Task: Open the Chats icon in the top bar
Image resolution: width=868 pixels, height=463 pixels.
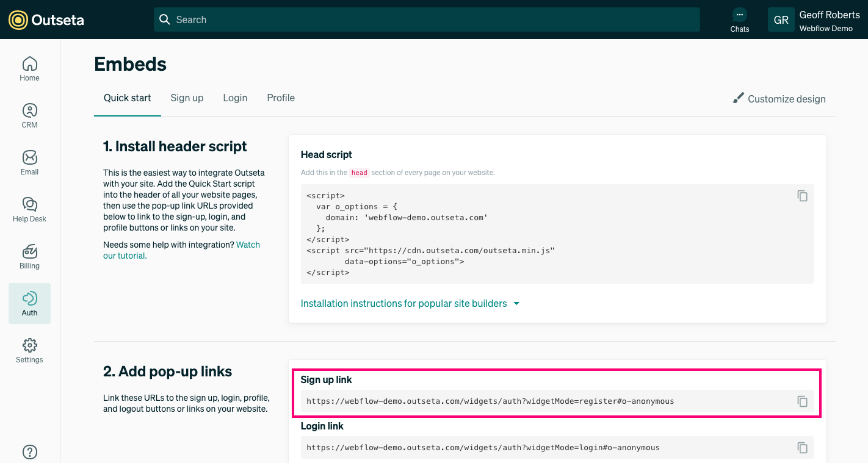Action: (x=739, y=20)
